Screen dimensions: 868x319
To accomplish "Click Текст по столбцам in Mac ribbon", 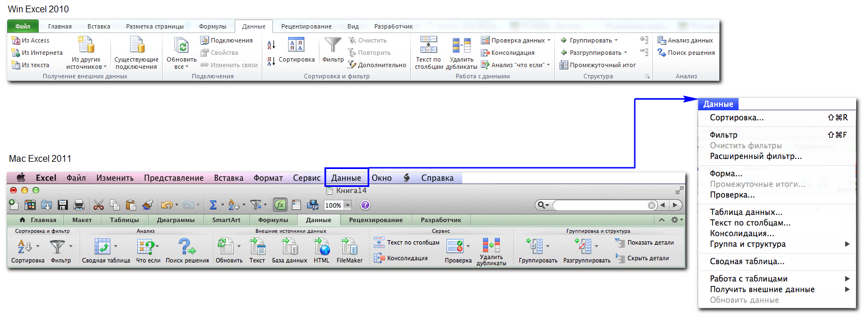I will click(407, 242).
